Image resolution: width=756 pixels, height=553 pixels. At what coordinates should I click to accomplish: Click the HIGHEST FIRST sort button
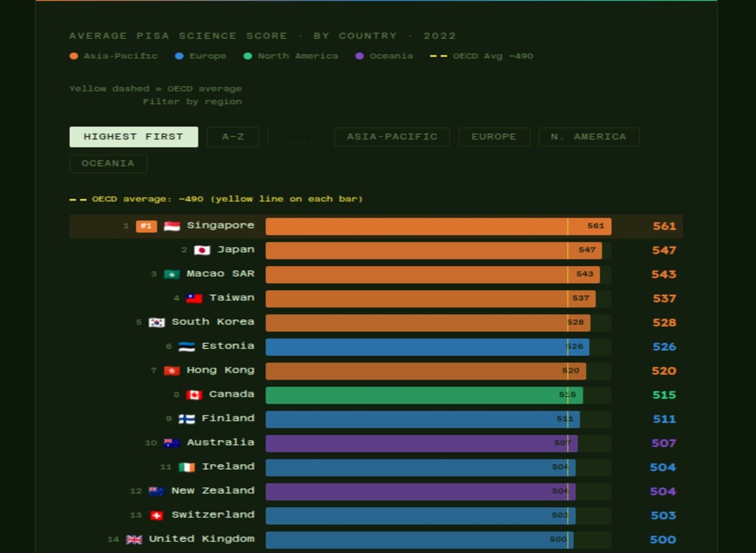[133, 136]
